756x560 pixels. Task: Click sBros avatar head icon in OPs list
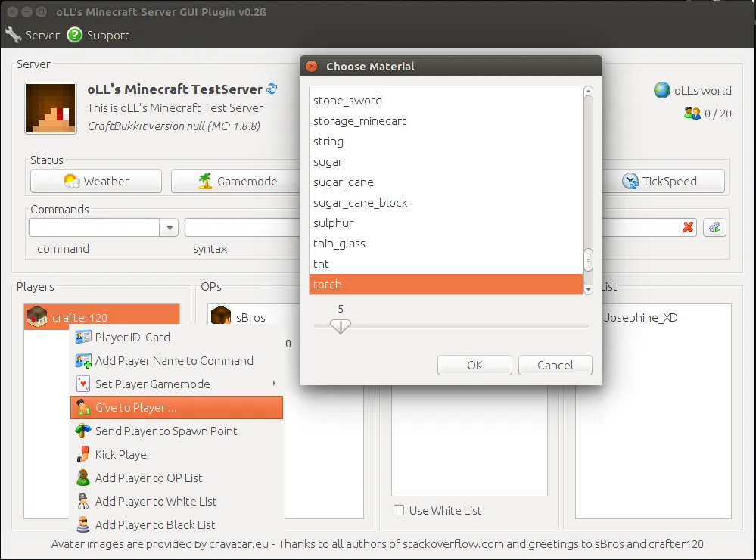221,316
